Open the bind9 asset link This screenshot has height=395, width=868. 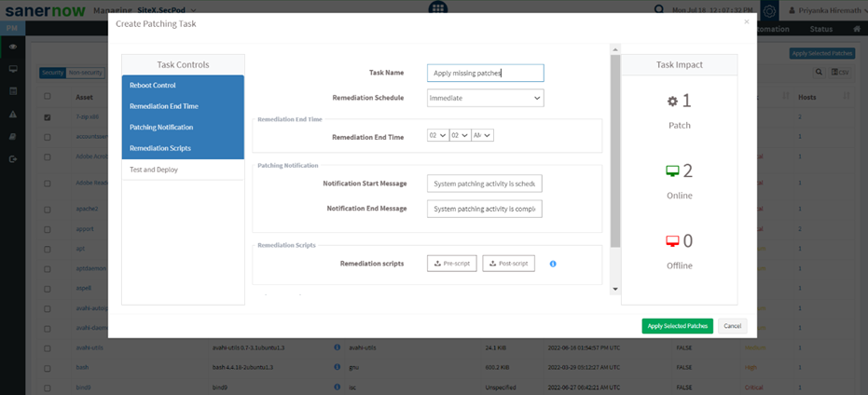point(83,388)
